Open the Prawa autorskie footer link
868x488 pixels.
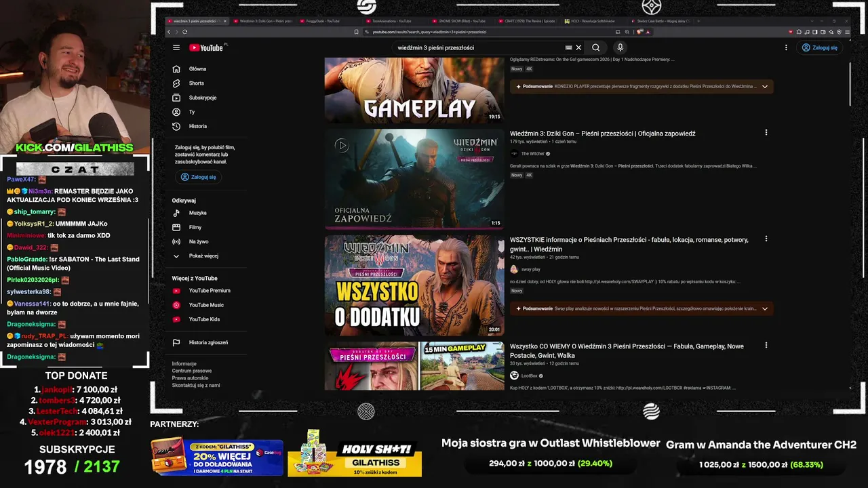[190, 378]
